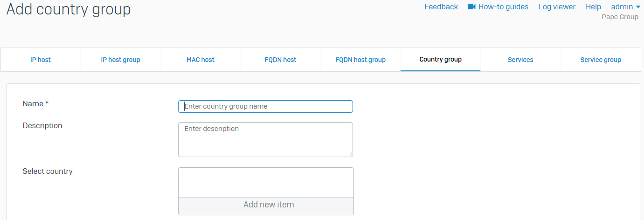Image resolution: width=644 pixels, height=220 pixels.
Task: Open the Service group tab
Action: [x=601, y=60]
